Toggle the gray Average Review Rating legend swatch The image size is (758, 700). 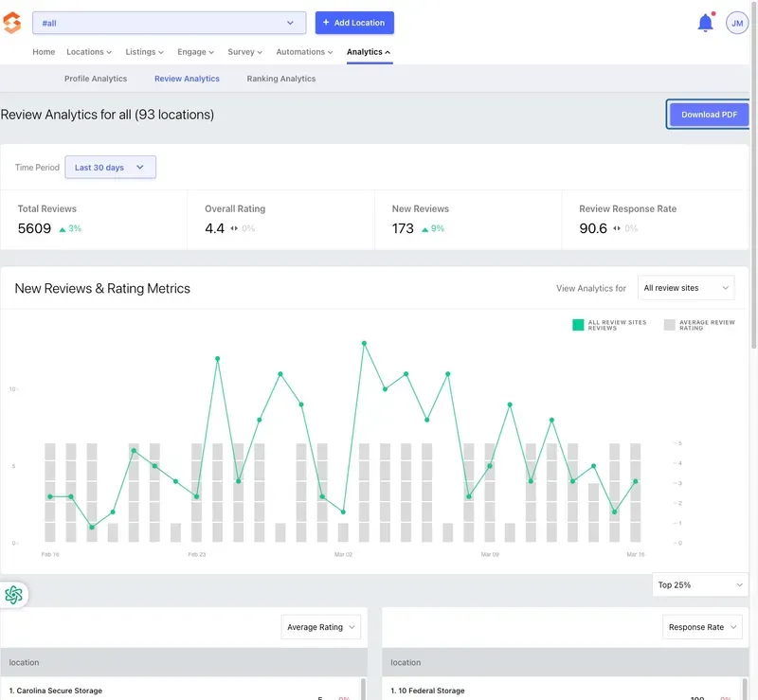670,325
